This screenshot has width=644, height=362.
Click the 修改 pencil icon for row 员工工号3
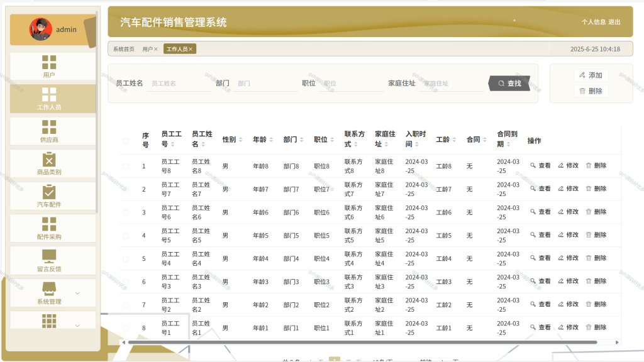pos(560,281)
